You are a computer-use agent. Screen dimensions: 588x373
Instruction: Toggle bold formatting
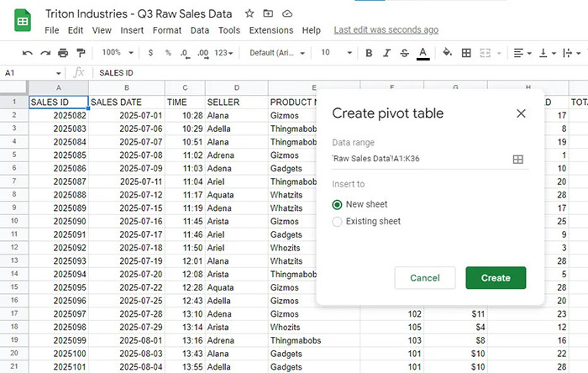click(x=367, y=53)
